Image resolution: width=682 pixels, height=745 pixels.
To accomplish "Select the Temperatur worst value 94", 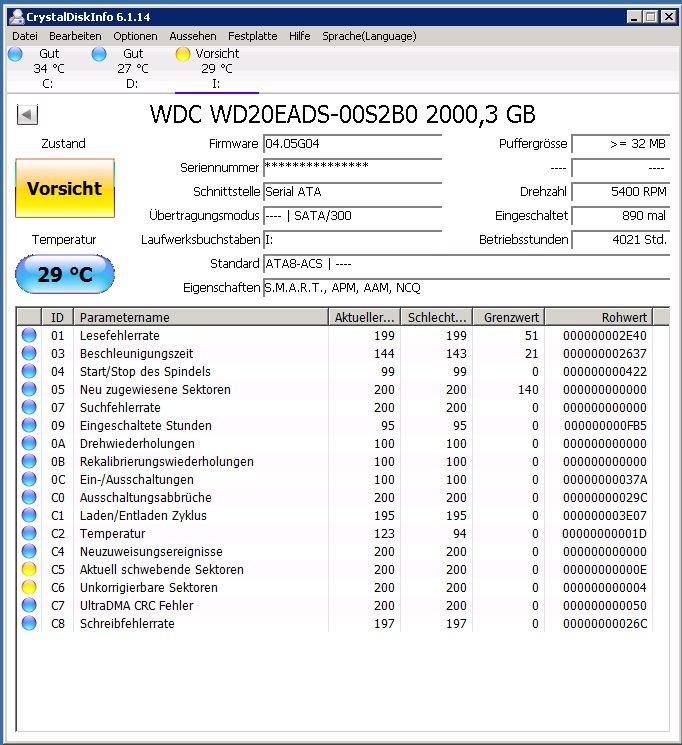I will point(459,534).
